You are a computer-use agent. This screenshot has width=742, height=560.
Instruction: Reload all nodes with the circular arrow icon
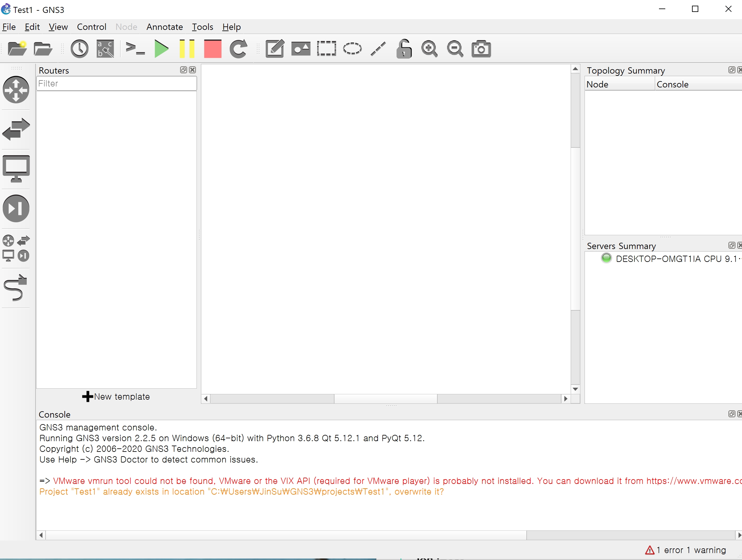click(x=239, y=49)
